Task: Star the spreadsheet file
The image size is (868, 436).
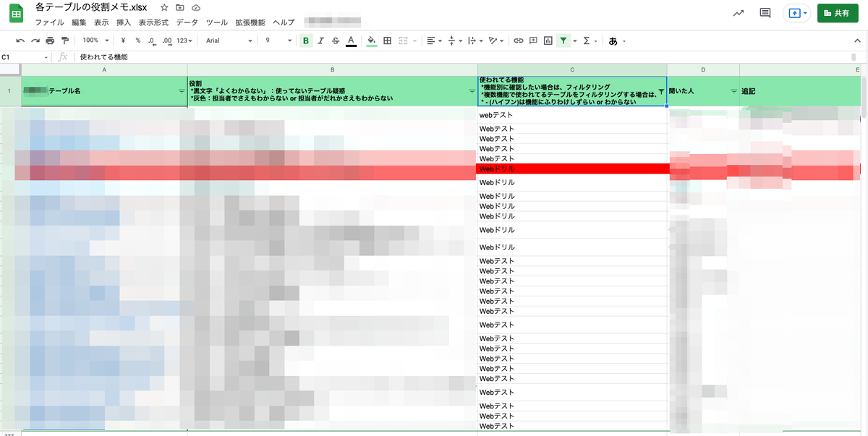Action: 164,7
